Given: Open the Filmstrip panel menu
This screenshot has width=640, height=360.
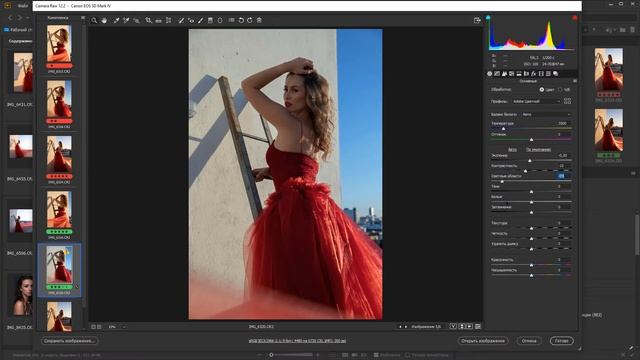Looking at the screenshot, I should (83, 18).
